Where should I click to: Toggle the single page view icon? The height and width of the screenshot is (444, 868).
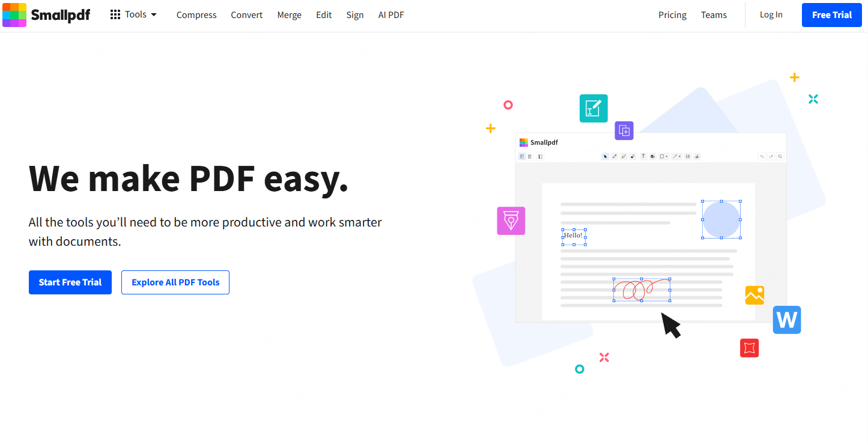pyautogui.click(x=522, y=156)
